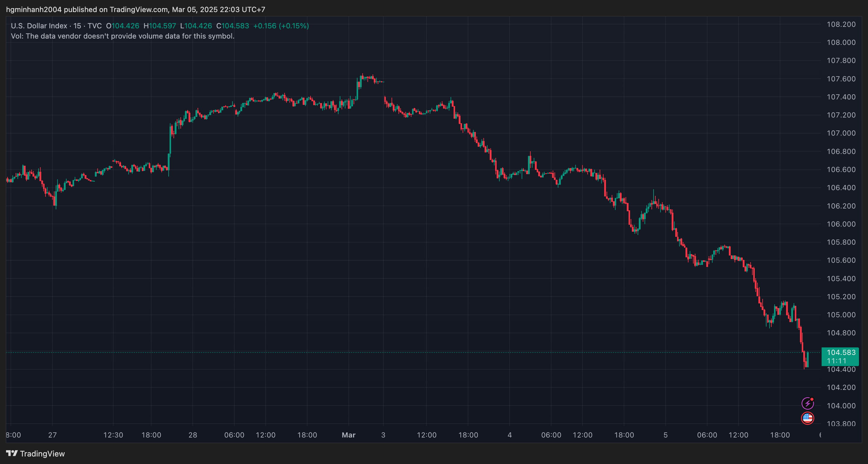Click the 107.000 price axis label
This screenshot has width=868, height=464.
(x=841, y=133)
